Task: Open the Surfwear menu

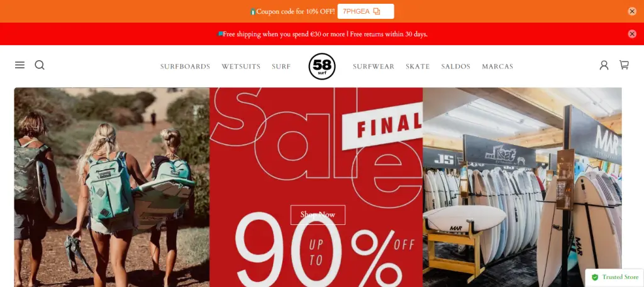Action: [374, 67]
